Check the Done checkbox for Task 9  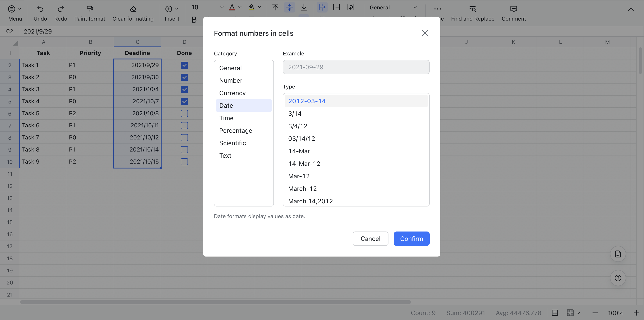coord(184,162)
